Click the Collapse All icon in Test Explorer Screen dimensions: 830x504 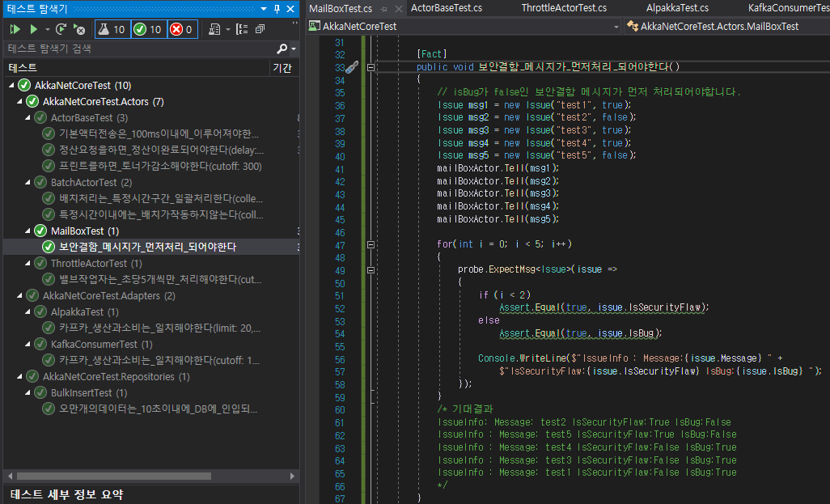(260, 29)
